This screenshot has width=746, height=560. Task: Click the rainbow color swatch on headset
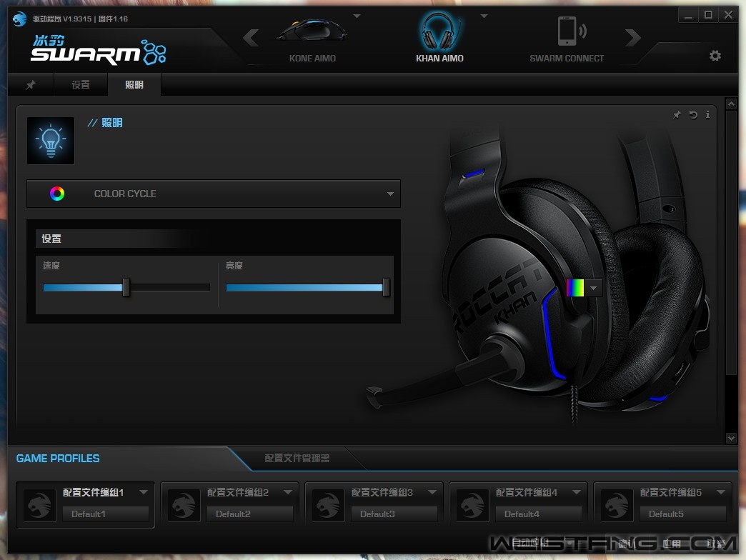click(575, 288)
